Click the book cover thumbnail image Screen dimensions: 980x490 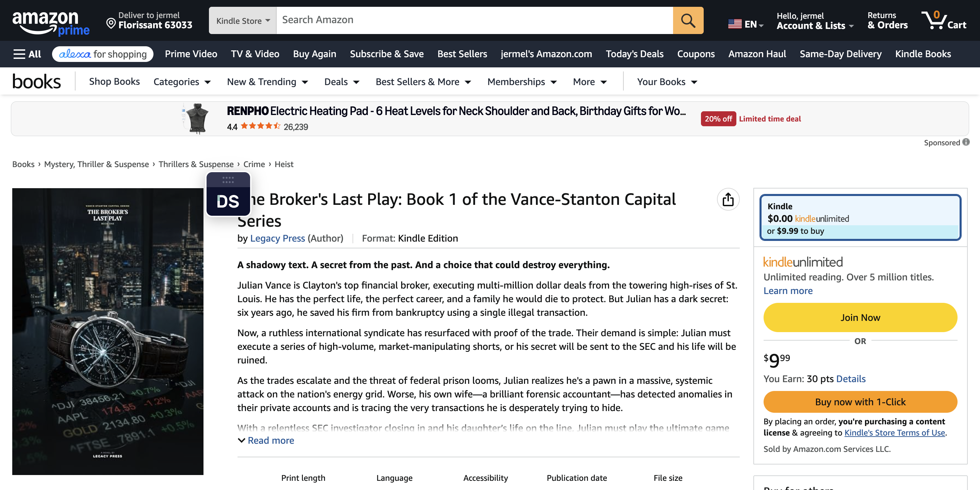click(108, 331)
